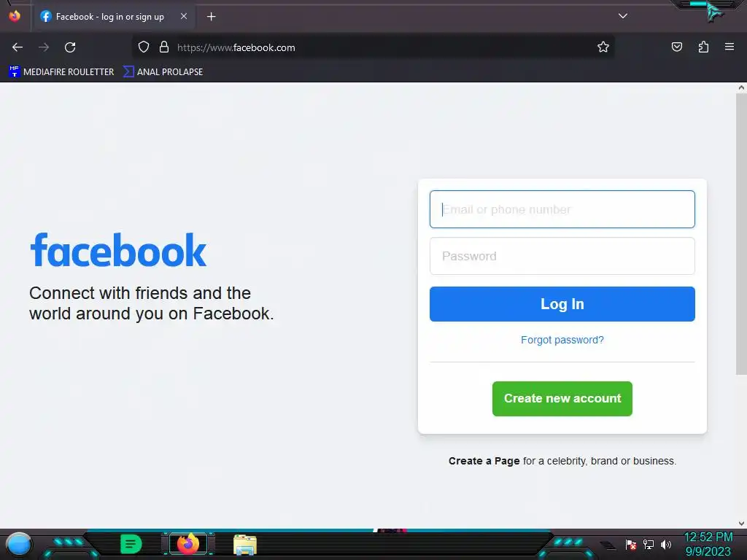The image size is (747, 560).
Task: Focus the Email or phone number field
Action: pyautogui.click(x=562, y=209)
